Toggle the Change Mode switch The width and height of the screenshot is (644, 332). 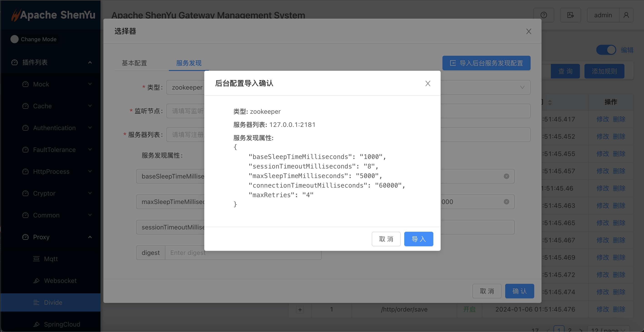pos(15,39)
